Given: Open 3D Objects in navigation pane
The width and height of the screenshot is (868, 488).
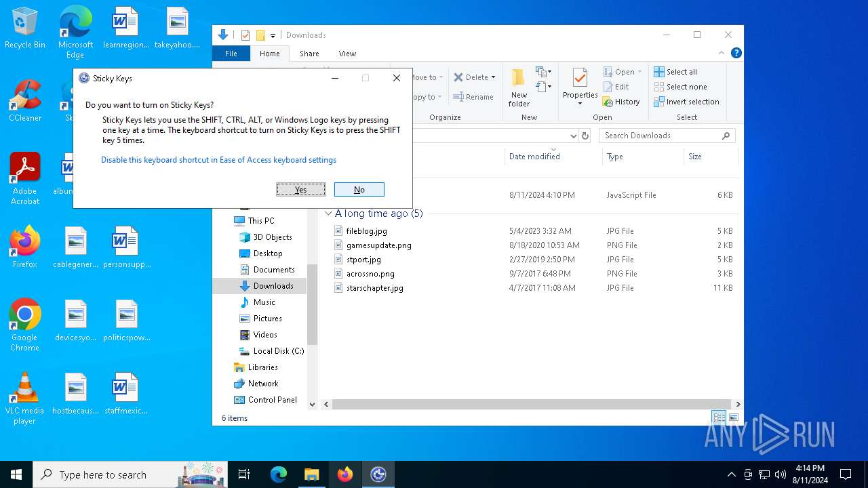Looking at the screenshot, I should pyautogui.click(x=273, y=237).
